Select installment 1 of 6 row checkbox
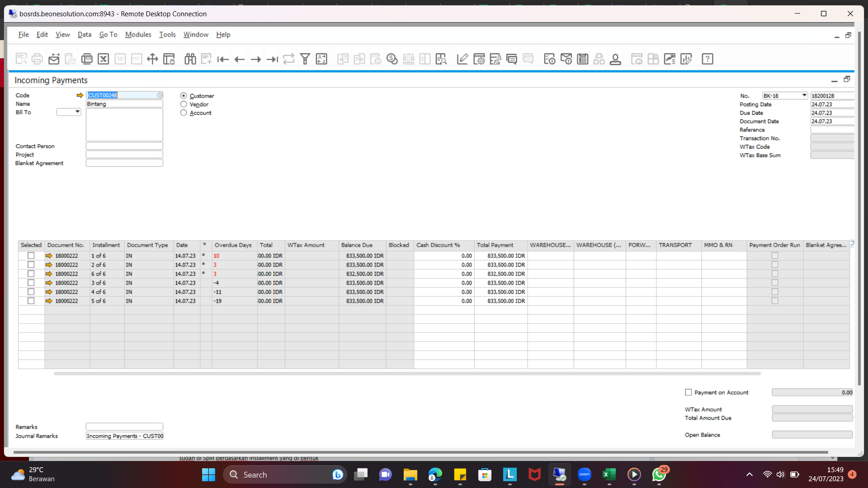 (x=31, y=256)
